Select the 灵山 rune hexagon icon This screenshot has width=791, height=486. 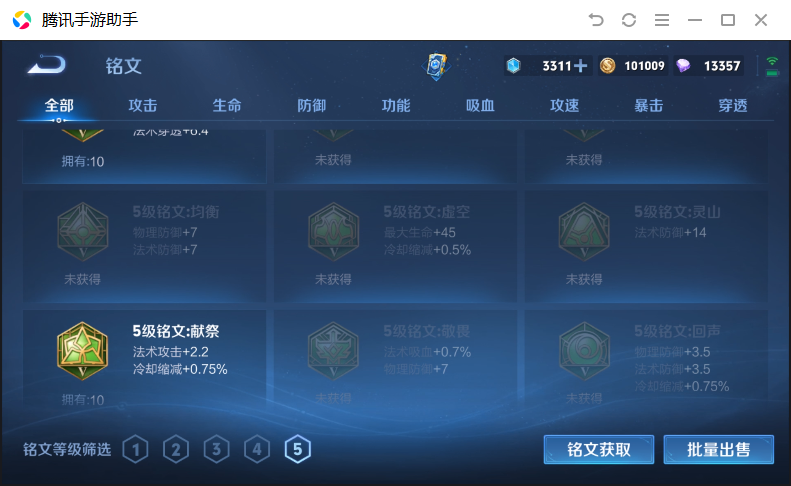pos(584,232)
